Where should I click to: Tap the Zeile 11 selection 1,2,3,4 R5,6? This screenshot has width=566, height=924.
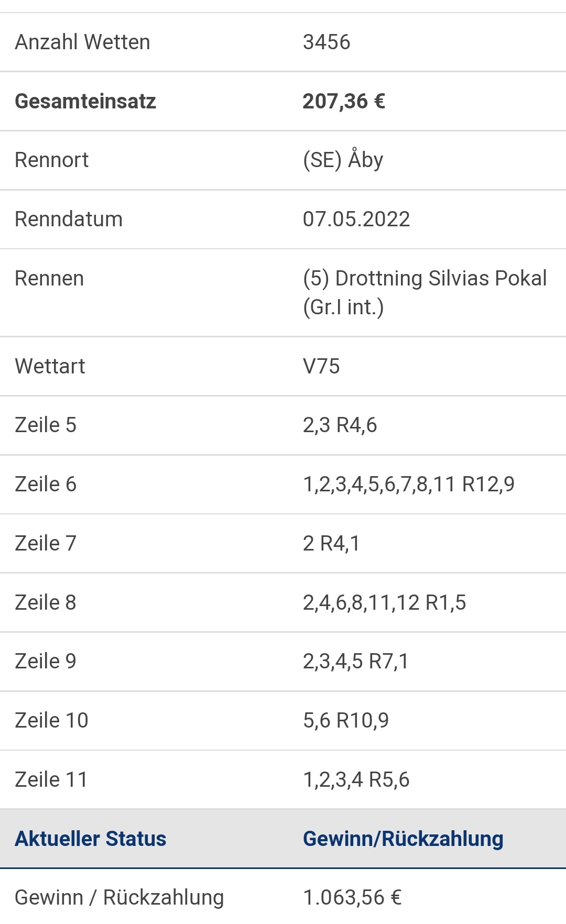coord(356,779)
